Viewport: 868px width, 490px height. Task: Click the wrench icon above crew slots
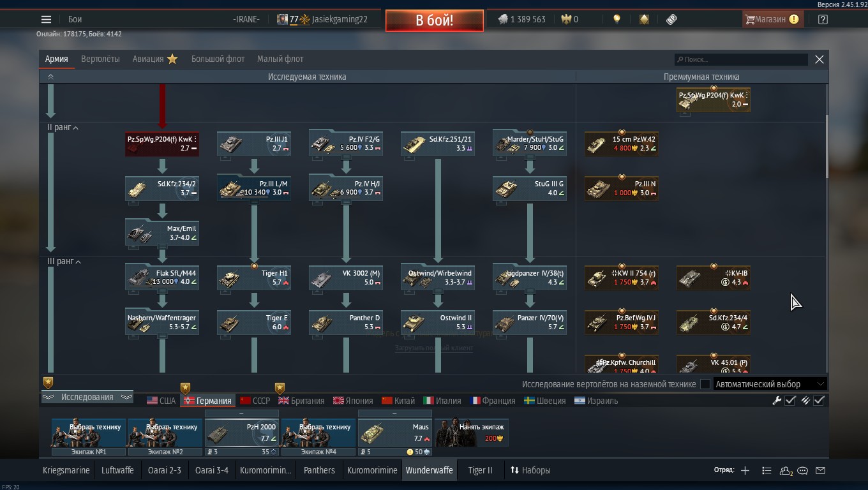point(777,401)
